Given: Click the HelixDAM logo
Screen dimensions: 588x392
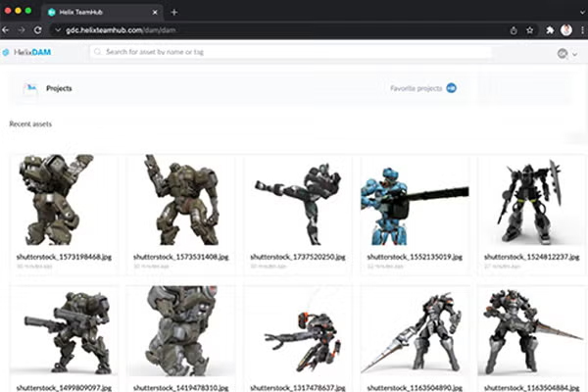Looking at the screenshot, I should click(x=26, y=52).
